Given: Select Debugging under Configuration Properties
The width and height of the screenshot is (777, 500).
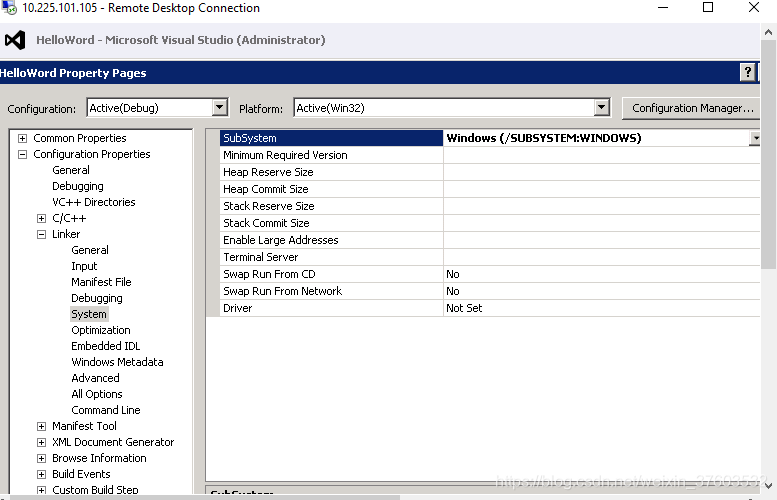Looking at the screenshot, I should 78,186.
